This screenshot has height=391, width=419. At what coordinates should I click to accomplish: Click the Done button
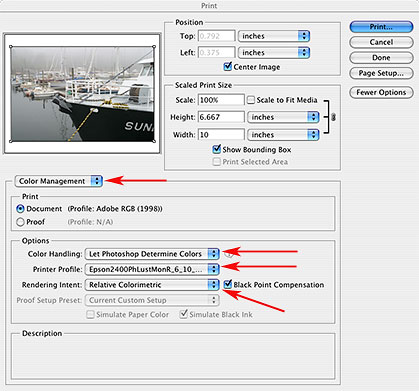point(381,58)
